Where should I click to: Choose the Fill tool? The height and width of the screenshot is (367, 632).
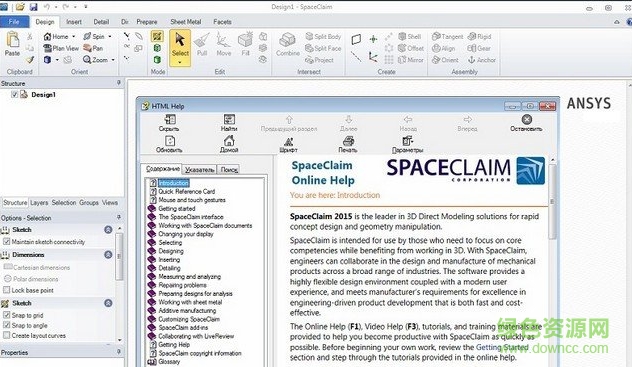[245, 45]
